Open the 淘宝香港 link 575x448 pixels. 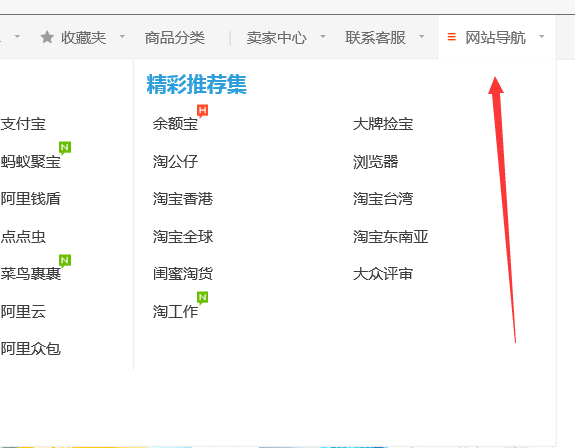point(183,199)
